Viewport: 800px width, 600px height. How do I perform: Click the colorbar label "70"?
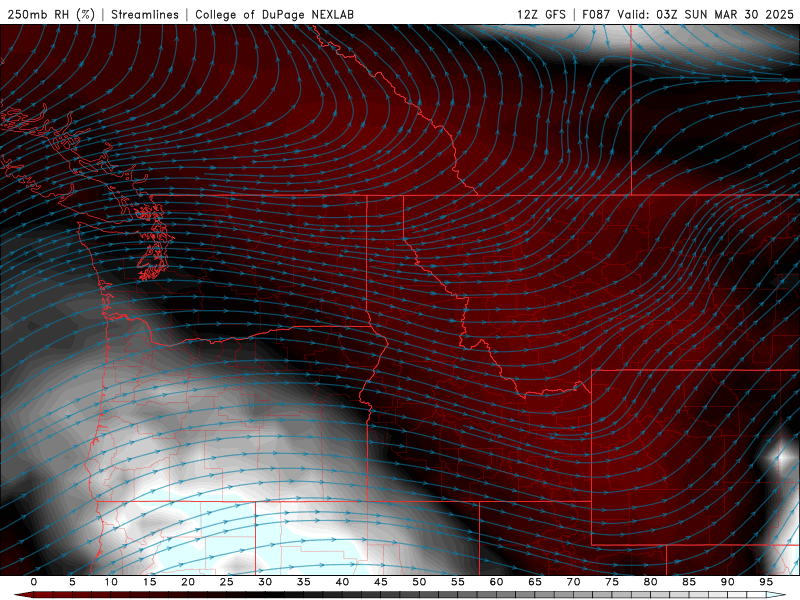click(x=573, y=582)
